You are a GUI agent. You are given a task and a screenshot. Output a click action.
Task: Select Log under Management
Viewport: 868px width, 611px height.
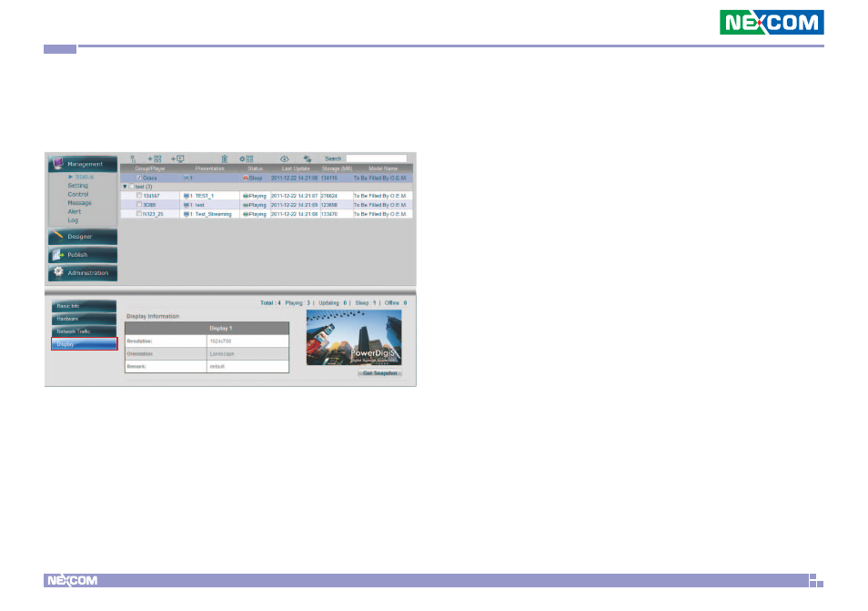pyautogui.click(x=73, y=220)
